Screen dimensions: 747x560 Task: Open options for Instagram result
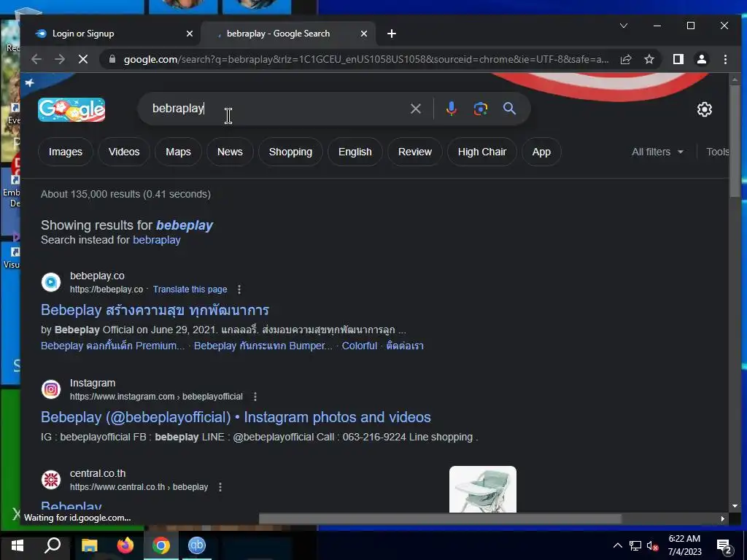point(255,397)
